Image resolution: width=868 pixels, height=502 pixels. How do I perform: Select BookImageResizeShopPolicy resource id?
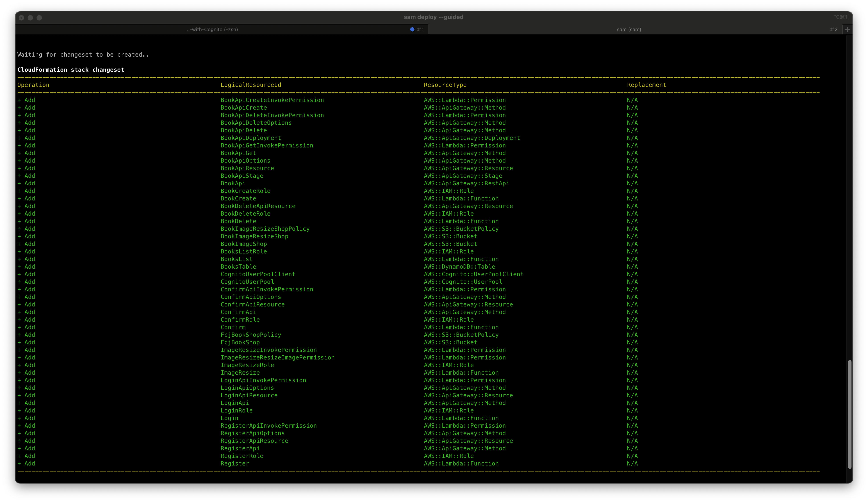pos(265,229)
